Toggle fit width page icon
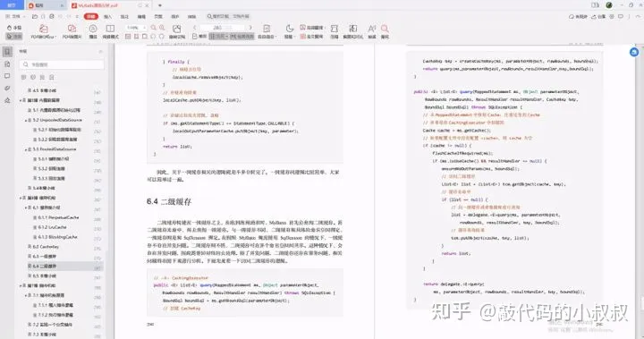 tap(136, 36)
